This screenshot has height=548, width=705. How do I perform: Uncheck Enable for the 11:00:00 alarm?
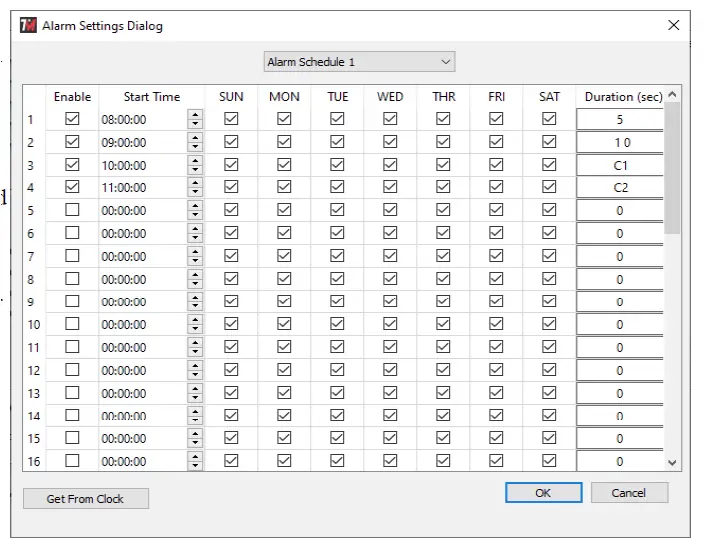[72, 187]
